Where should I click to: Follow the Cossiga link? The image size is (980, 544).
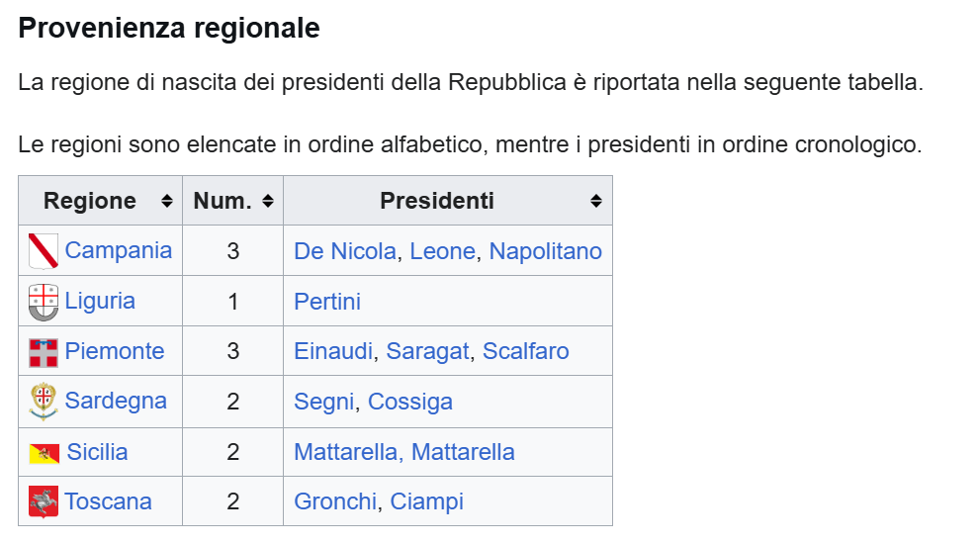tap(410, 402)
